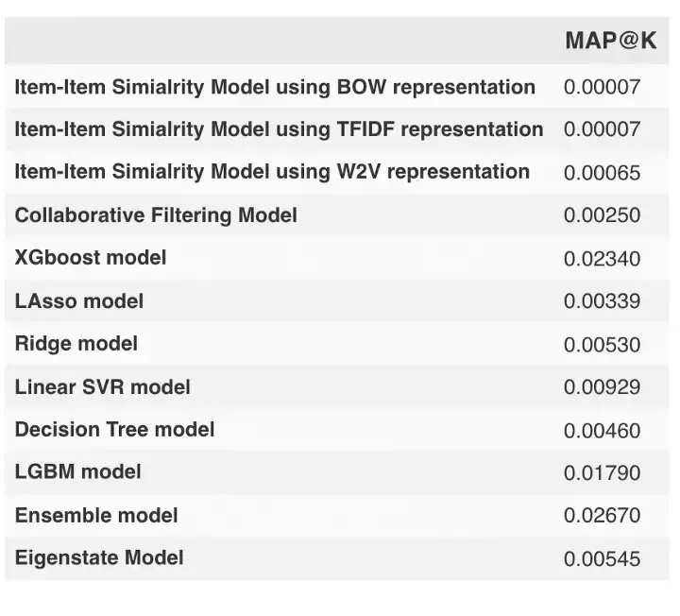Click the 0.02340 value for XGboost
Screen dimensions: 680x616
[x=602, y=259]
